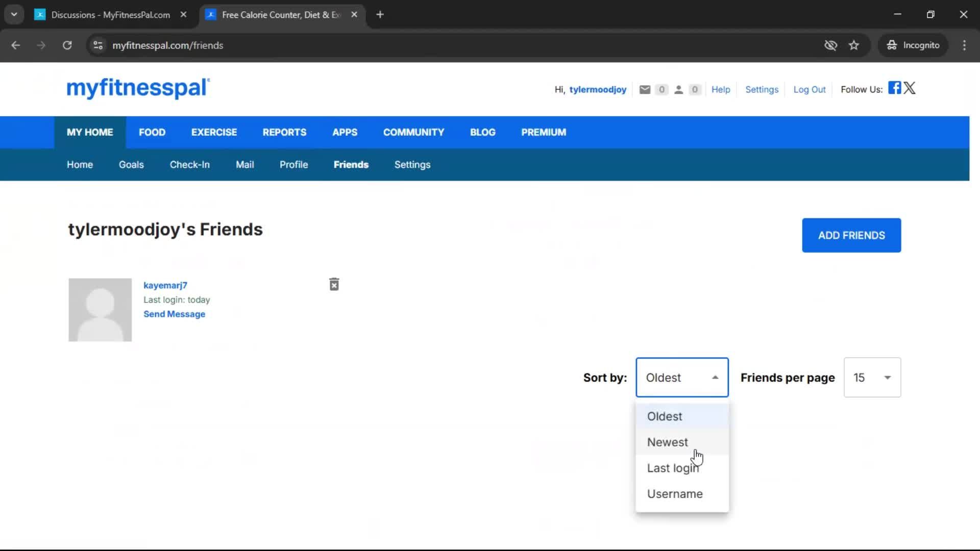
Task: Go to Settings in the blue submenu
Action: coord(412,165)
